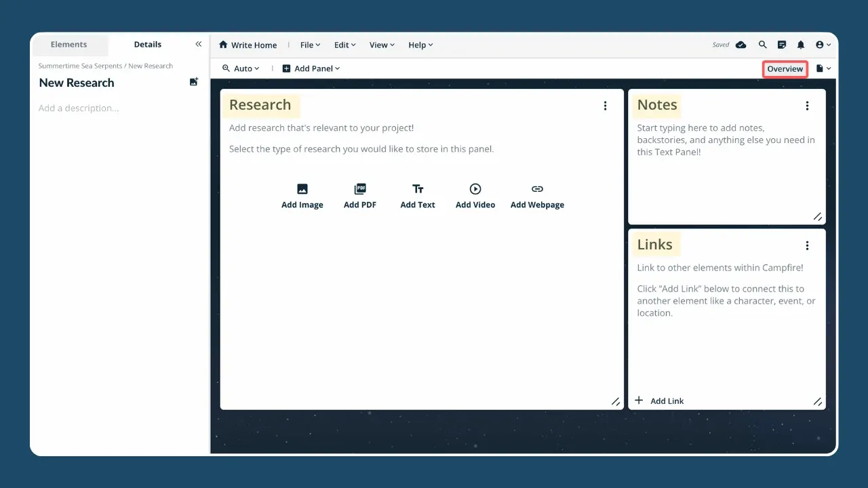This screenshot has width=868, height=488.
Task: Add a link in the Links panel
Action: point(659,401)
